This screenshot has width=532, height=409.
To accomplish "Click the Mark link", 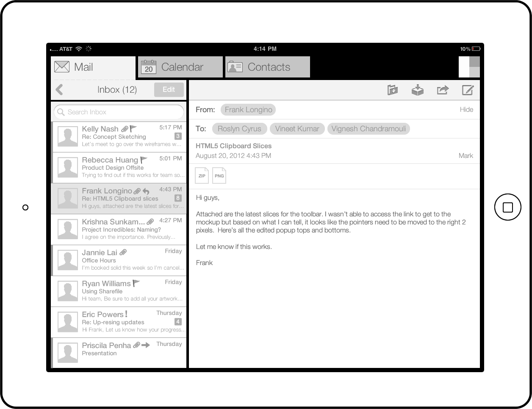I will pyautogui.click(x=465, y=156).
